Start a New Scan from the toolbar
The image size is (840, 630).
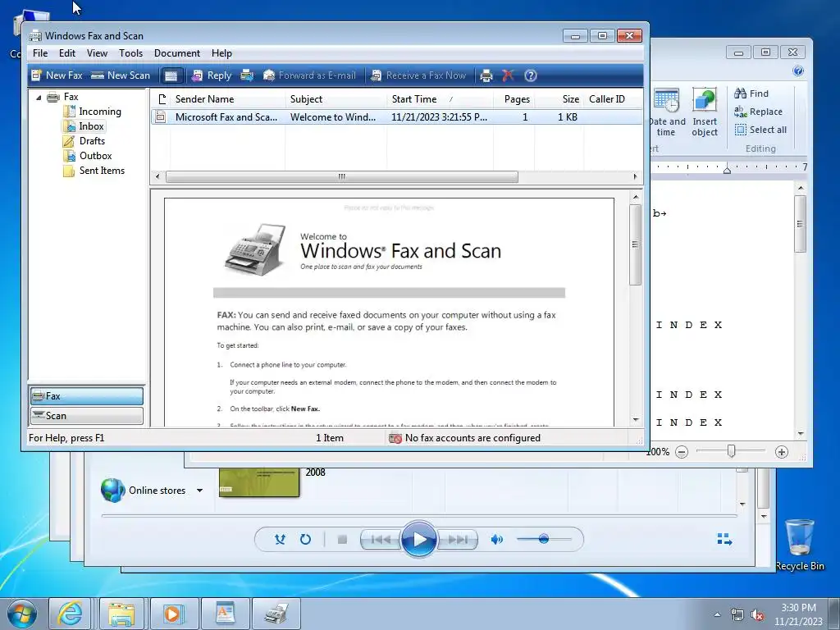[x=121, y=75]
